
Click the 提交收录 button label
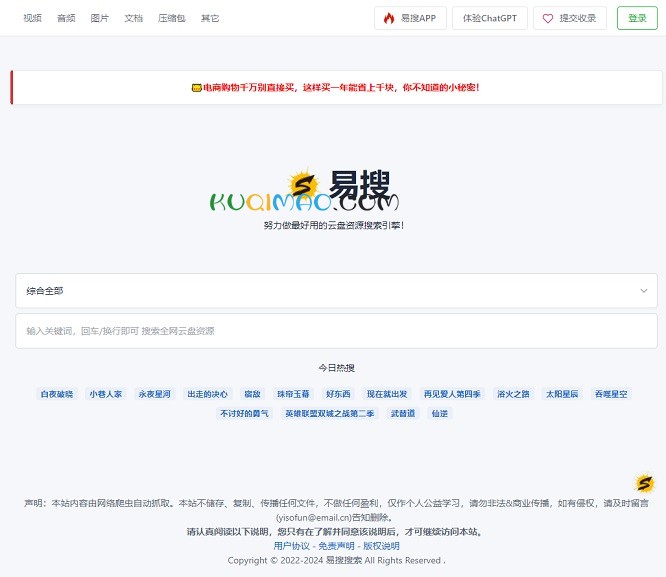click(x=578, y=18)
